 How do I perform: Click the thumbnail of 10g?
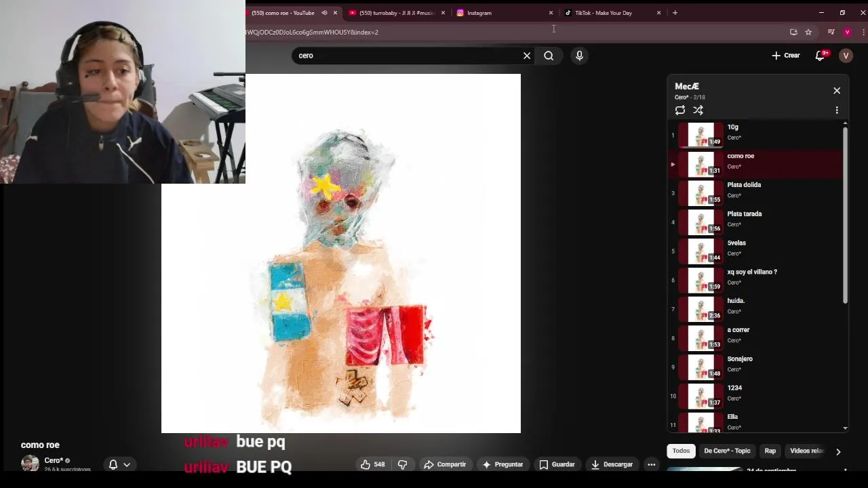(x=701, y=135)
